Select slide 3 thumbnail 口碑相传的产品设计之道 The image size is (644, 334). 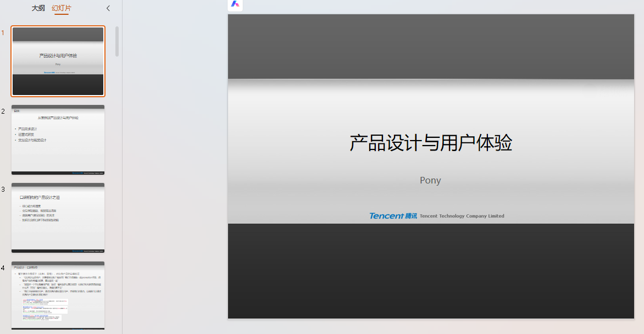click(x=58, y=218)
